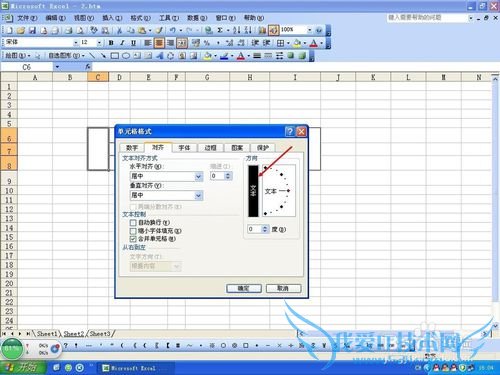500x375 pixels.
Task: Click the New workbook icon
Action: coord(9,31)
